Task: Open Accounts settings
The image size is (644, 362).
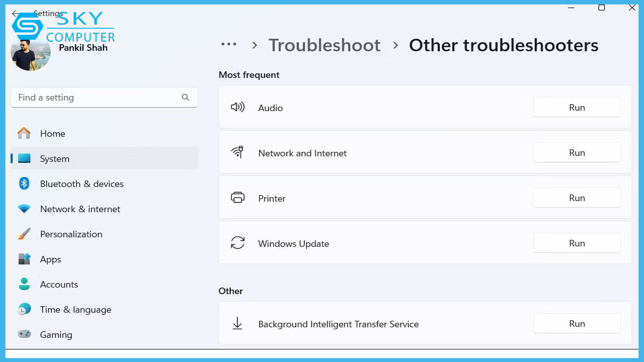Action: point(104,285)
